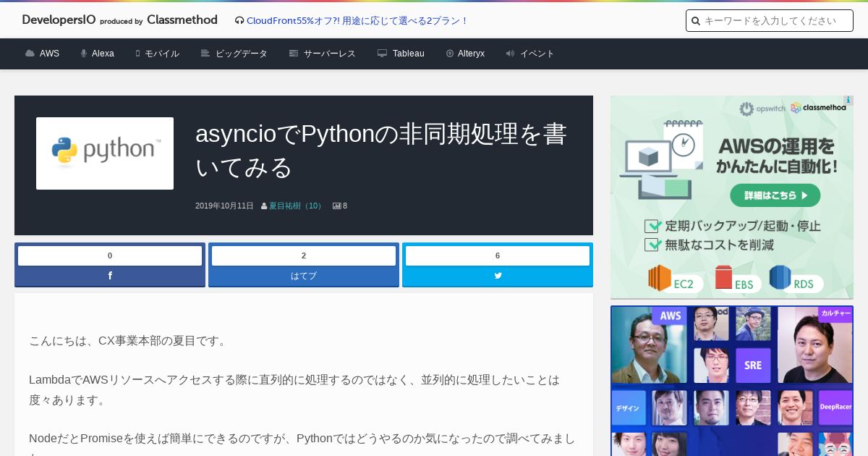Click the opswitch logo in the ad banner

point(762,109)
